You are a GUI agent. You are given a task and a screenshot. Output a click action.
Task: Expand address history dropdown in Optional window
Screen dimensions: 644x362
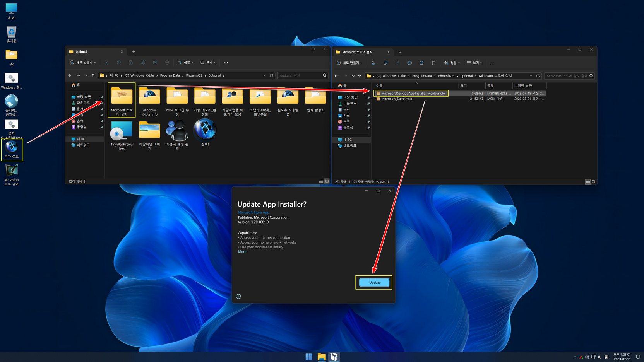tap(264, 75)
